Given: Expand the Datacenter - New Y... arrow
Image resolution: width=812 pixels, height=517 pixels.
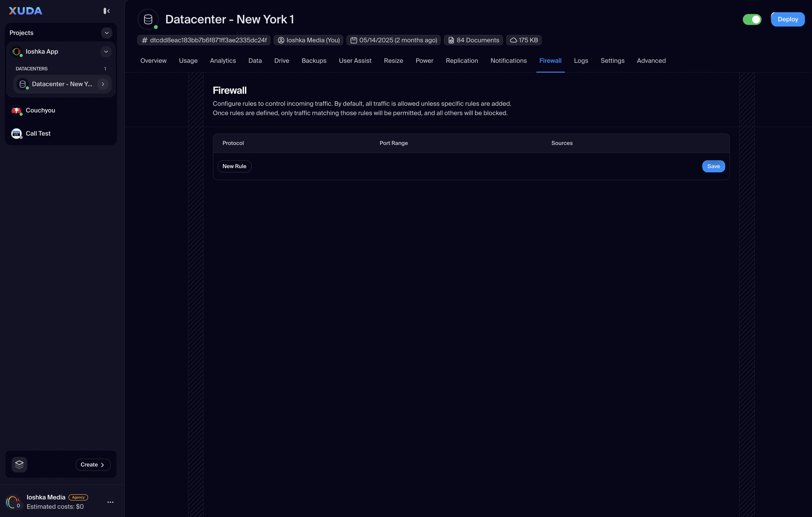Looking at the screenshot, I should (103, 84).
